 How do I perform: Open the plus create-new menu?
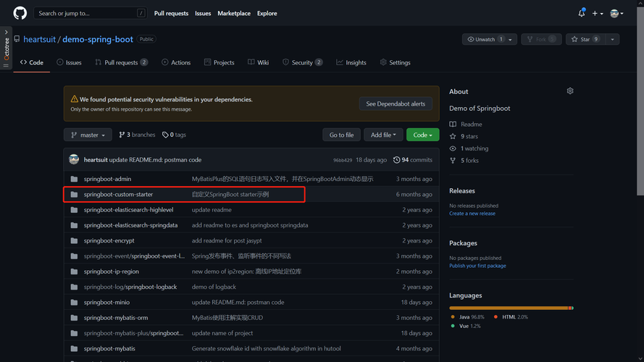coord(598,13)
